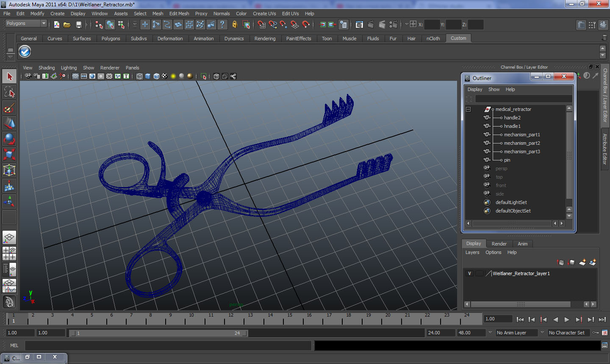This screenshot has width=610, height=364.
Task: Activate the Scale tool cube icon
Action: [9, 154]
